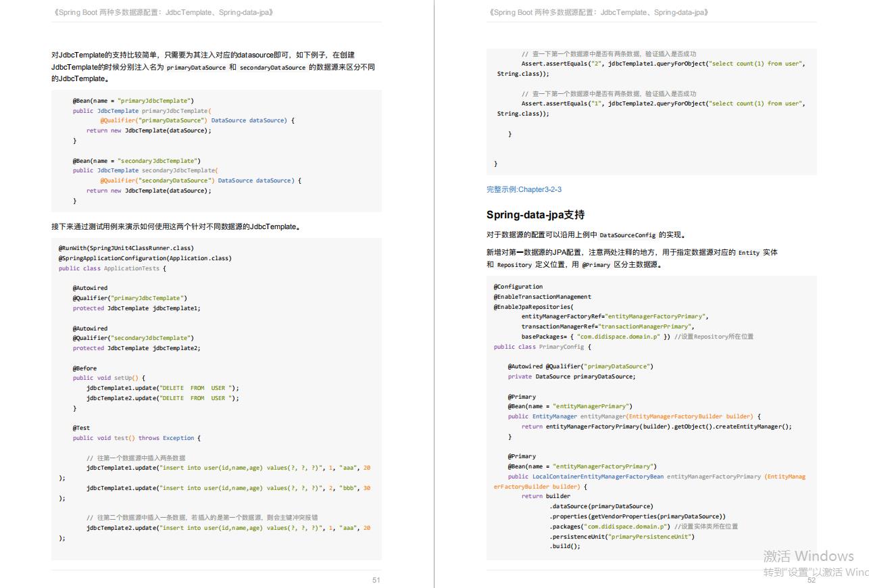Viewport: 869px width, 588px height.
Task: Click the paragraph starting 新增对第一数据源的JPA配置
Action: 632,258
